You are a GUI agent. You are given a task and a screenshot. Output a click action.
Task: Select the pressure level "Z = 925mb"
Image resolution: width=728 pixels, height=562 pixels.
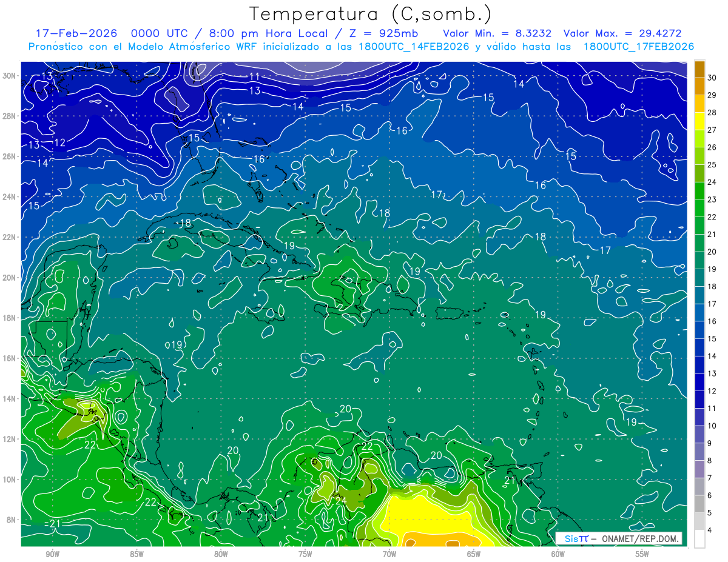tap(383, 33)
